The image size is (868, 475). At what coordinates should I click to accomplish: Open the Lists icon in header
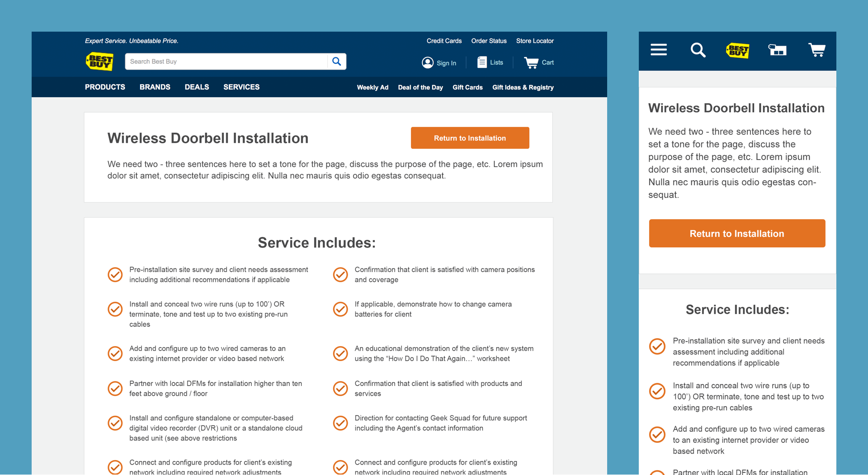click(x=482, y=62)
